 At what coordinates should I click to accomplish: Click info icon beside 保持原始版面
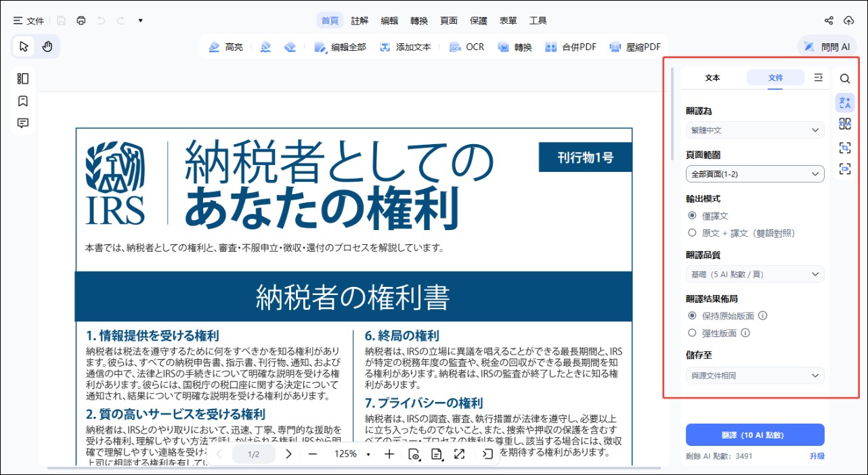click(x=763, y=315)
